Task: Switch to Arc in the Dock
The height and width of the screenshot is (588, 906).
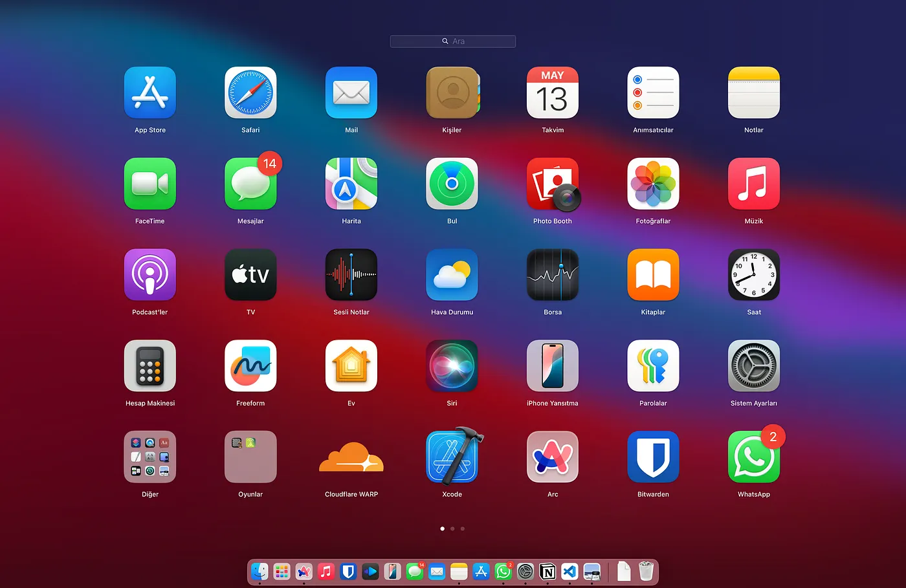Action: [x=304, y=571]
